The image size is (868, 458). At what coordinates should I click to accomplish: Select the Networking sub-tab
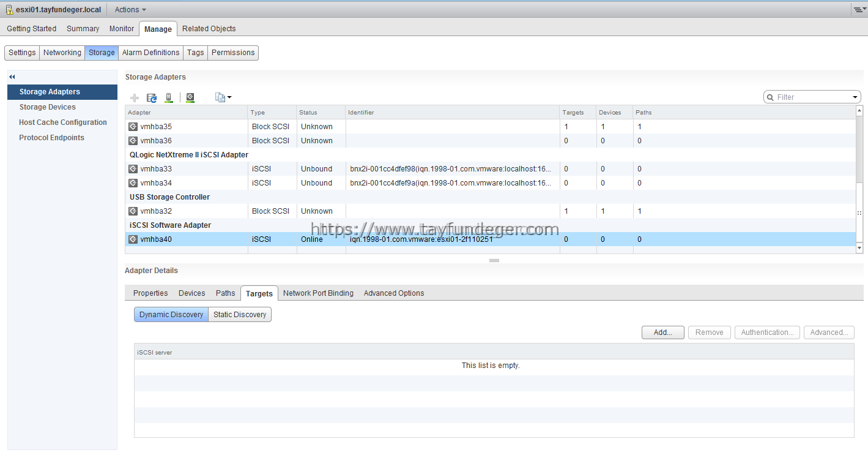coord(62,53)
